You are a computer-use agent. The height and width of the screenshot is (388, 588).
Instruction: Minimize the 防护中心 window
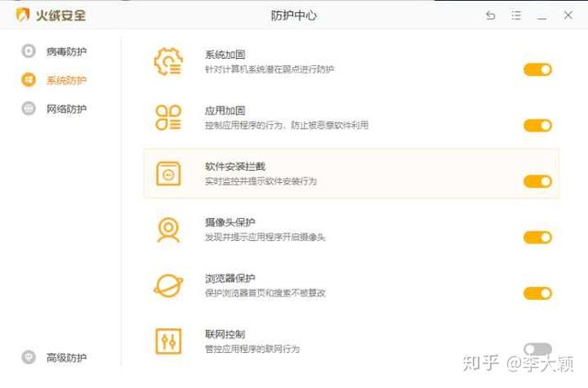[x=542, y=17]
